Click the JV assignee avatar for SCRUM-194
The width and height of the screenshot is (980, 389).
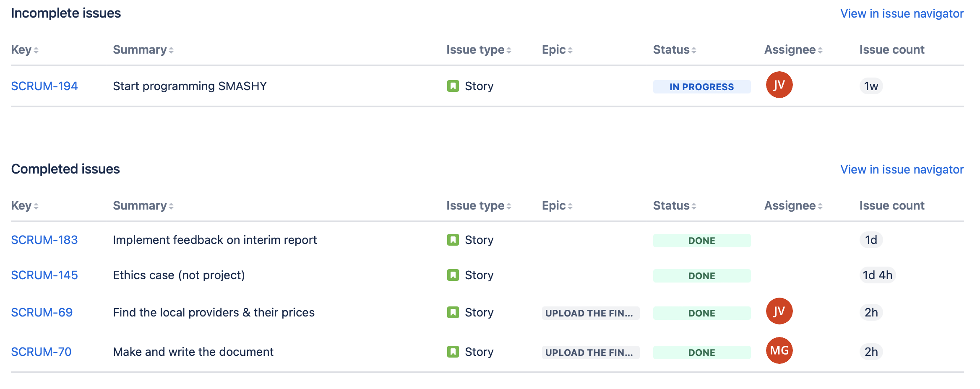coord(779,85)
